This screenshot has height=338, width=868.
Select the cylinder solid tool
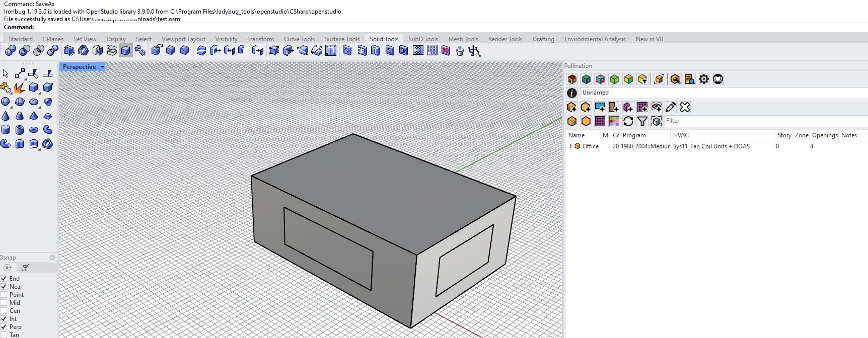click(6, 130)
